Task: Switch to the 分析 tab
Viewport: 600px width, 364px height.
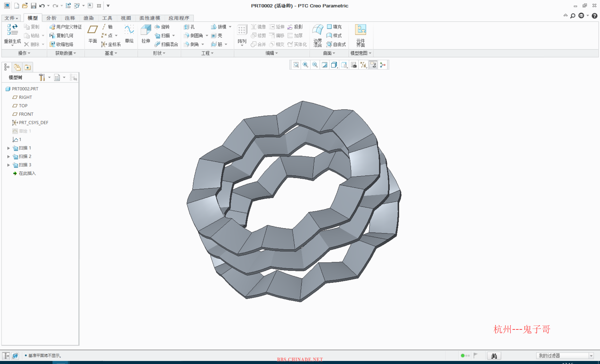Action: point(51,18)
